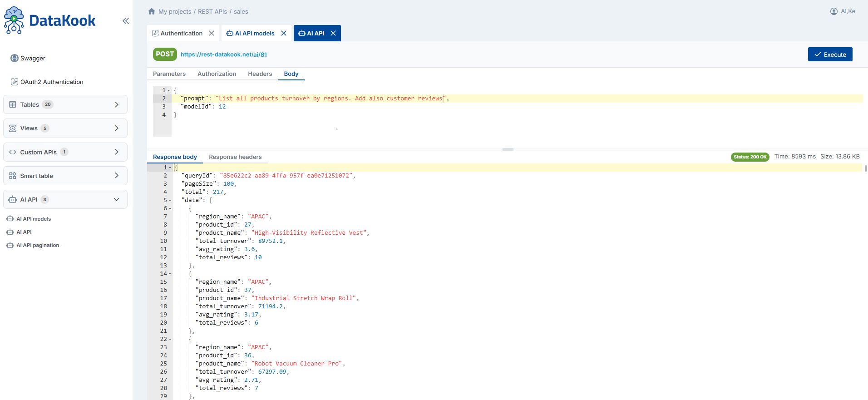Screen dimensions: 868x400
Task: Select the Body tab
Action: [x=291, y=74]
